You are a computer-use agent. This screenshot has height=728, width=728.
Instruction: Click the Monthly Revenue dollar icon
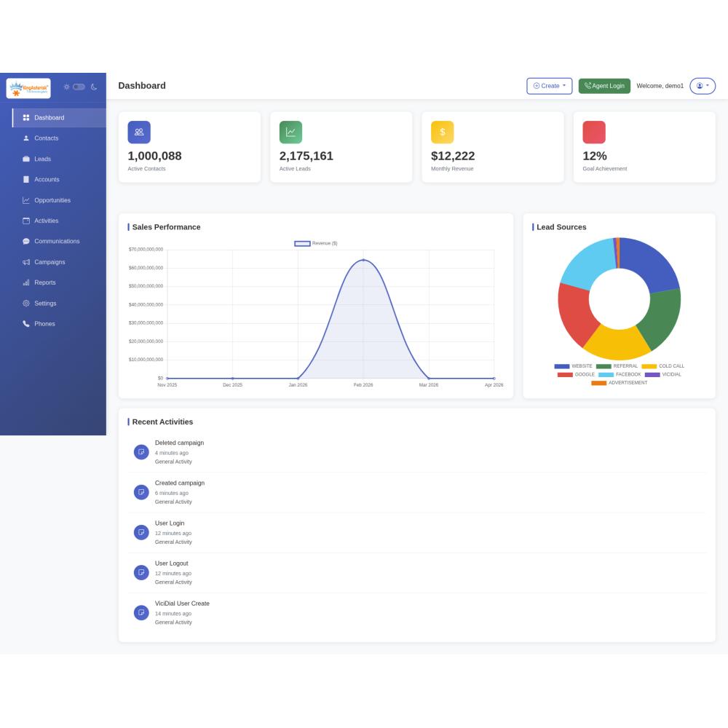pyautogui.click(x=442, y=132)
